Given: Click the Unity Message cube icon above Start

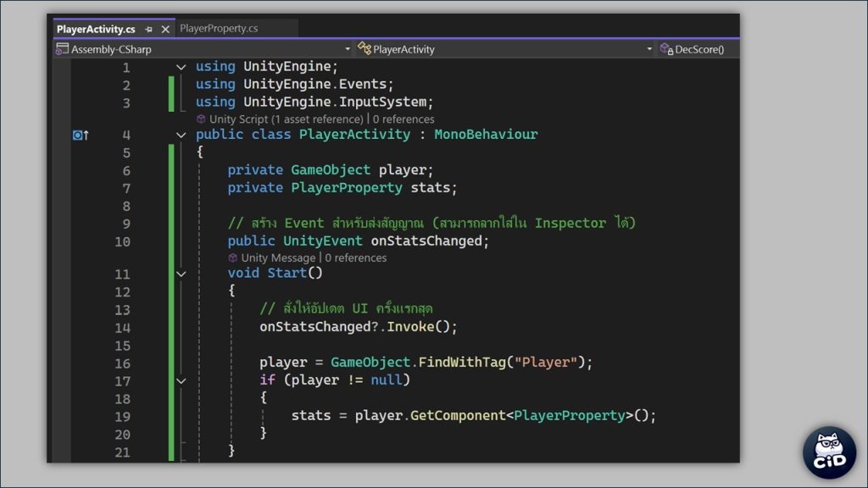Looking at the screenshot, I should (x=233, y=258).
